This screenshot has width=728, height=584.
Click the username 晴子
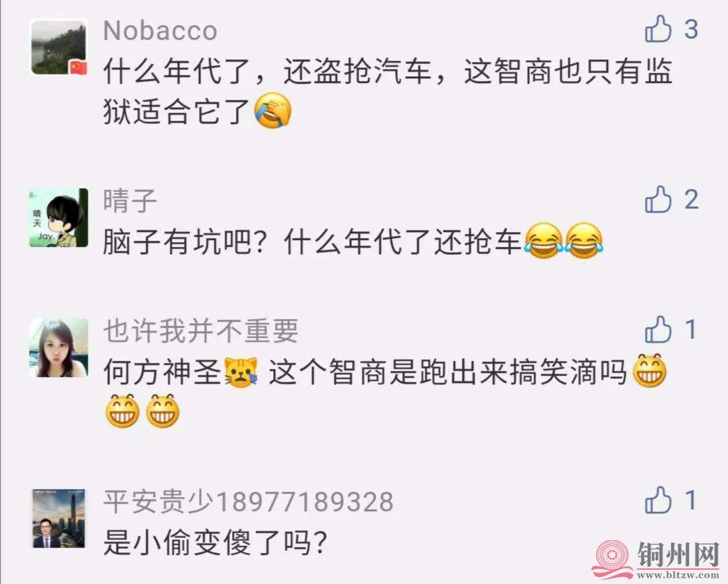pyautogui.click(x=130, y=201)
